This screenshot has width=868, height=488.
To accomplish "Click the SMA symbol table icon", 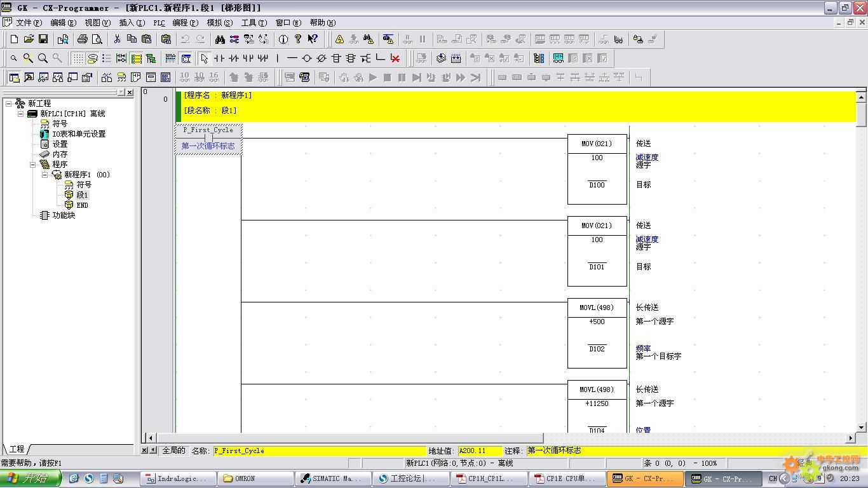I will tap(170, 58).
